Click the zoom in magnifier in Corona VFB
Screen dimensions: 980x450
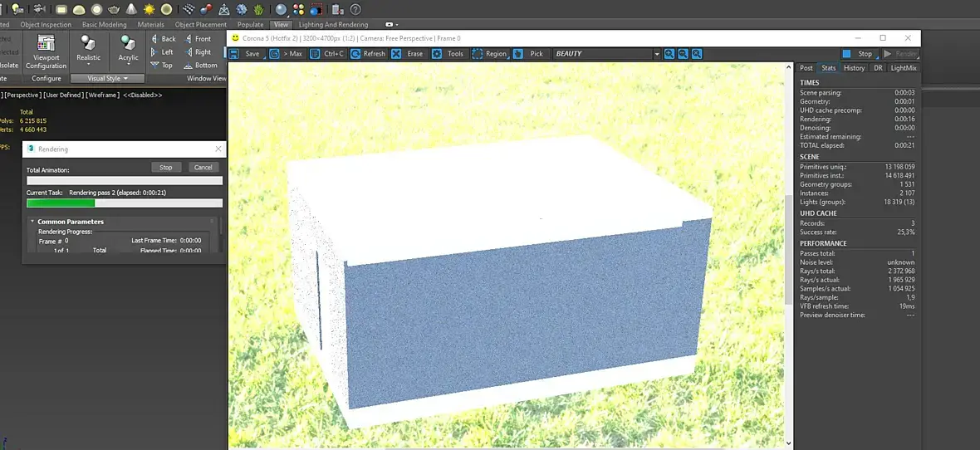point(669,54)
